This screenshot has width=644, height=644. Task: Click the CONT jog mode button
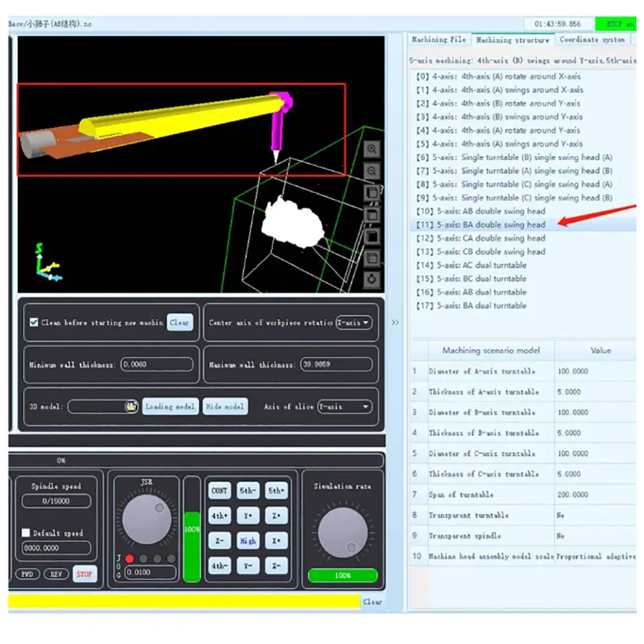pos(220,490)
